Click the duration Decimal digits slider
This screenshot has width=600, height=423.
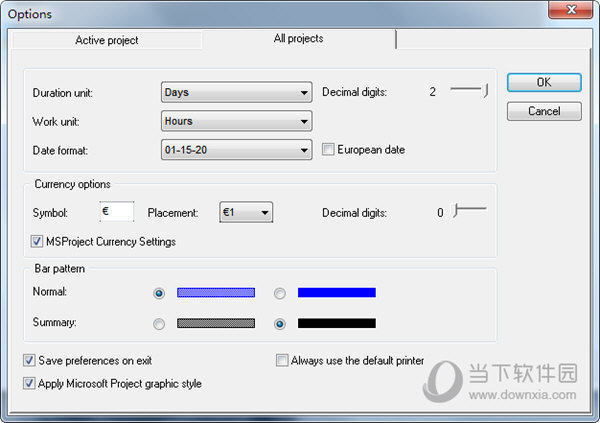point(469,90)
